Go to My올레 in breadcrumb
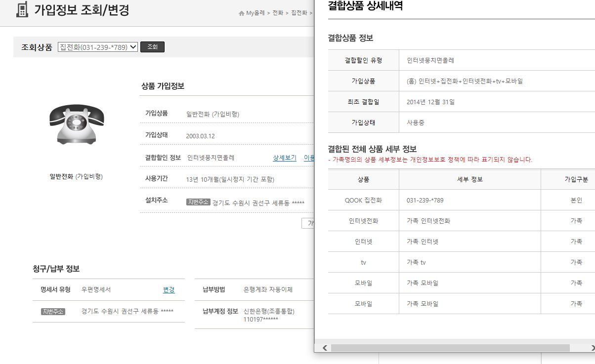Screen dimensions: 595x364 [255, 13]
